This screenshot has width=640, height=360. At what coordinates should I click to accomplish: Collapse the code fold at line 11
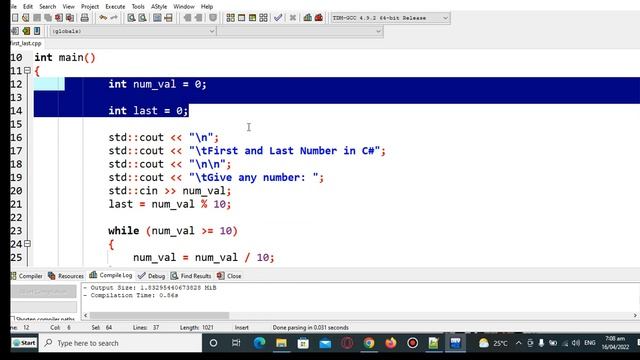pyautogui.click(x=27, y=71)
